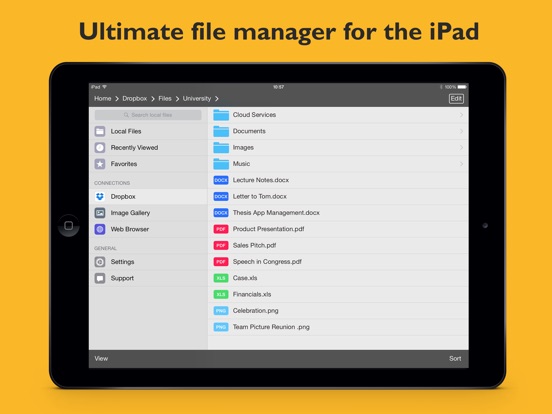The height and width of the screenshot is (414, 552).
Task: Select University in the breadcrumb path
Action: click(197, 99)
